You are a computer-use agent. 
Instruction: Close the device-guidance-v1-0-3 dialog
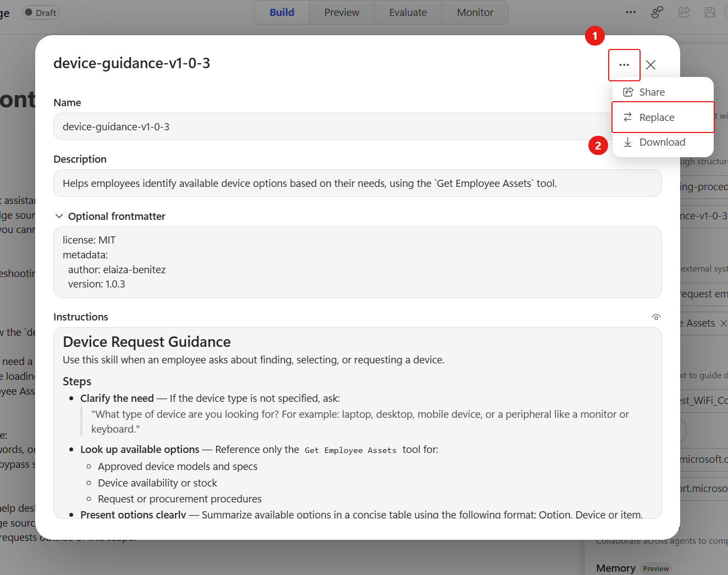650,65
